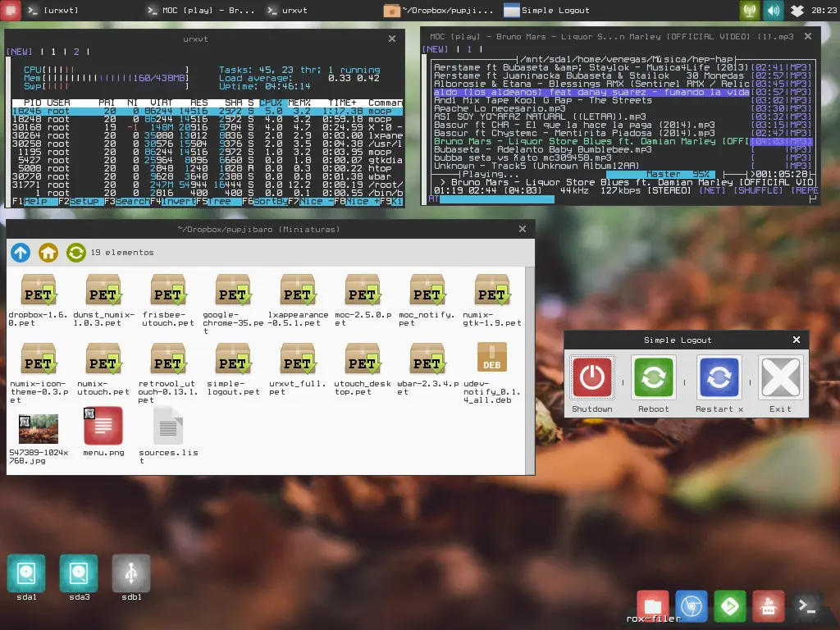Select highlighted mocp process row in htop
This screenshot has height=630, width=840.
point(208,111)
